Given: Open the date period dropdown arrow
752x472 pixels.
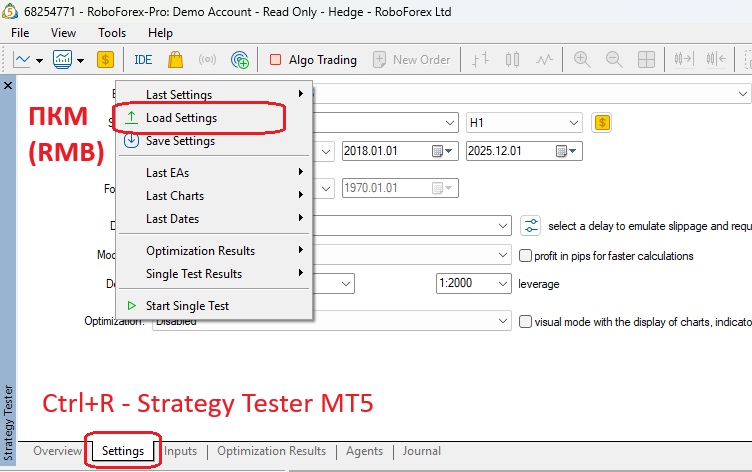Looking at the screenshot, I should pos(326,152).
